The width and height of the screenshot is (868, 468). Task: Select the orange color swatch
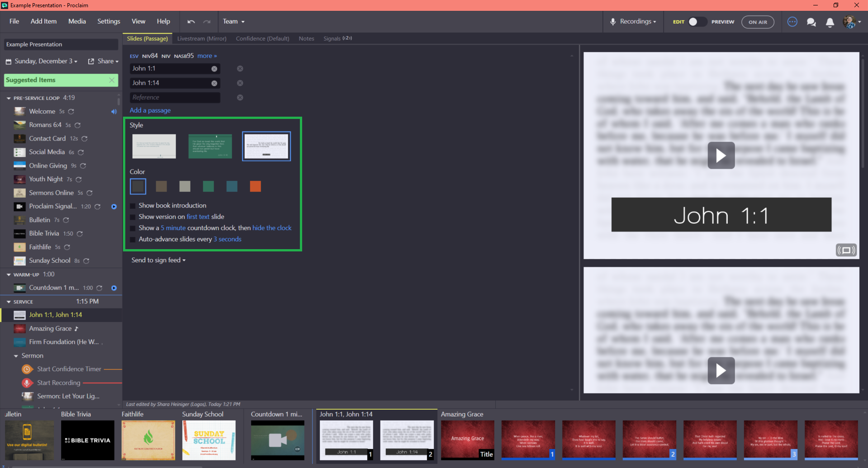click(x=256, y=186)
